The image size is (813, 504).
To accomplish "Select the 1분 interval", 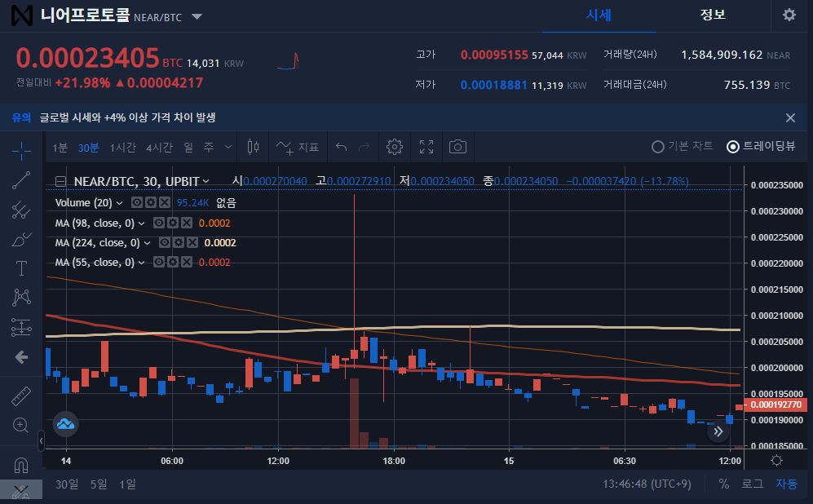I will click(x=60, y=148).
